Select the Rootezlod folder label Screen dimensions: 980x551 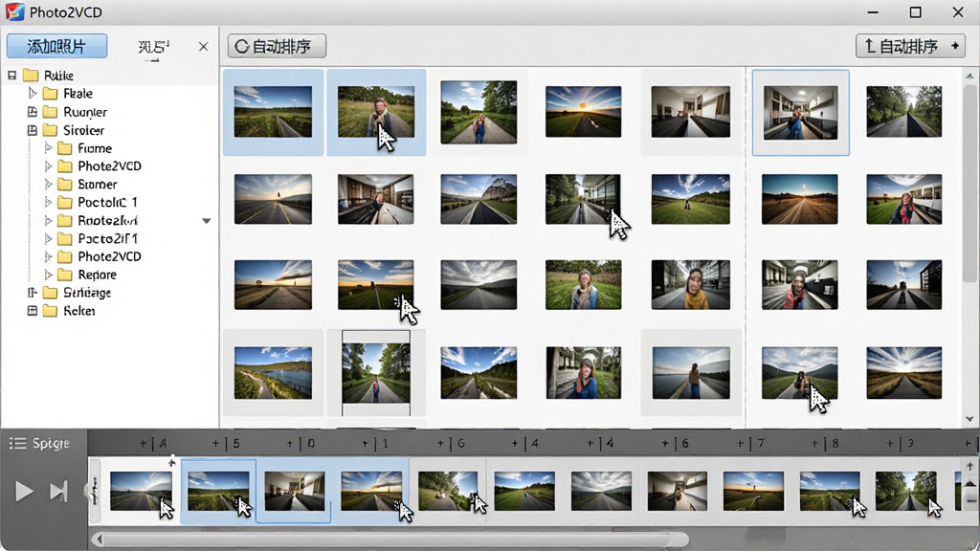pos(107,221)
